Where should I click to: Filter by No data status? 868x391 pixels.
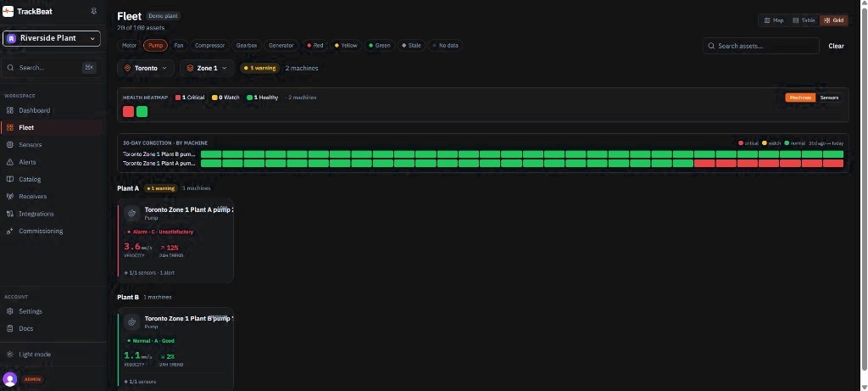[445, 46]
